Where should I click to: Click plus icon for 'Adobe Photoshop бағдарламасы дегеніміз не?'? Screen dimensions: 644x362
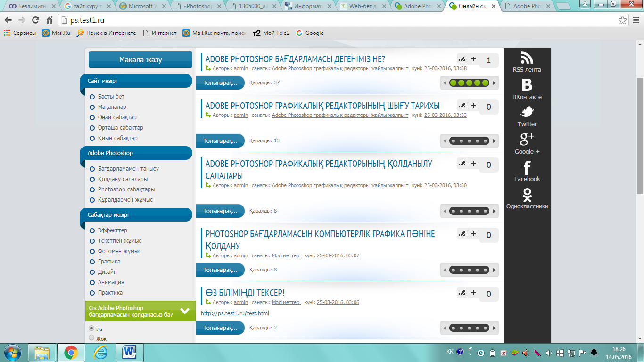(473, 59)
